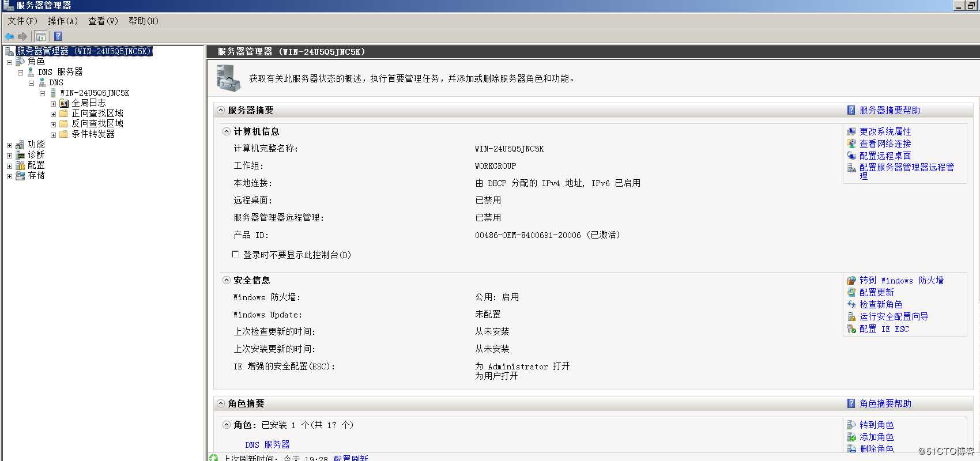Image resolution: width=980 pixels, height=461 pixels.
Task: Expand the 反向查找区域 tree node
Action: [53, 124]
